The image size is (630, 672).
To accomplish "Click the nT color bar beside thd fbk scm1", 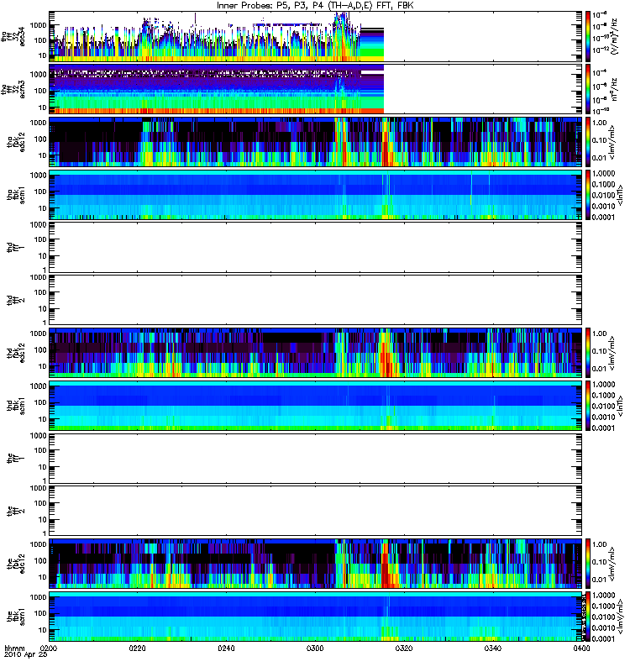I will pyautogui.click(x=588, y=405).
